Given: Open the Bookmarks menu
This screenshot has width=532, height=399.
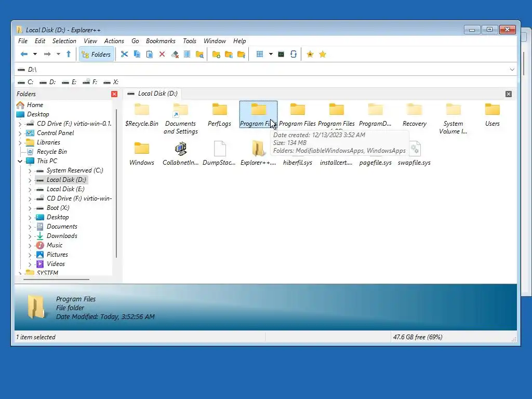Looking at the screenshot, I should (161, 41).
